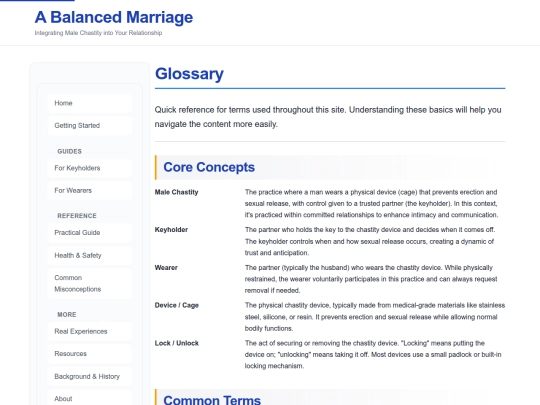Click the 'A Balanced Marriage' site title

114,17
